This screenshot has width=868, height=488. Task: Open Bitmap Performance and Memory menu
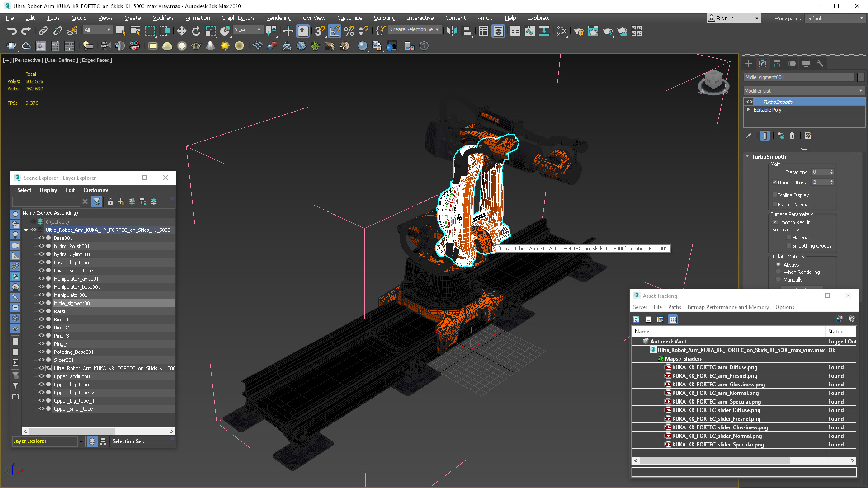click(x=728, y=307)
